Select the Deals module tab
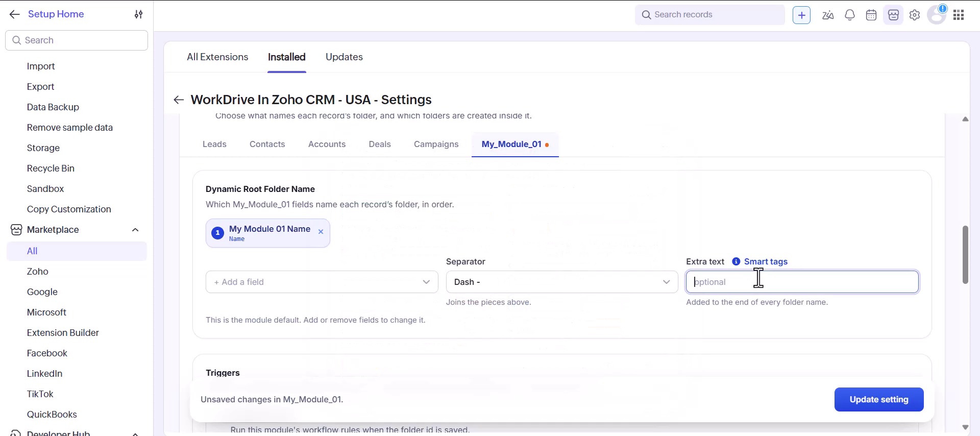980x436 pixels. [380, 144]
